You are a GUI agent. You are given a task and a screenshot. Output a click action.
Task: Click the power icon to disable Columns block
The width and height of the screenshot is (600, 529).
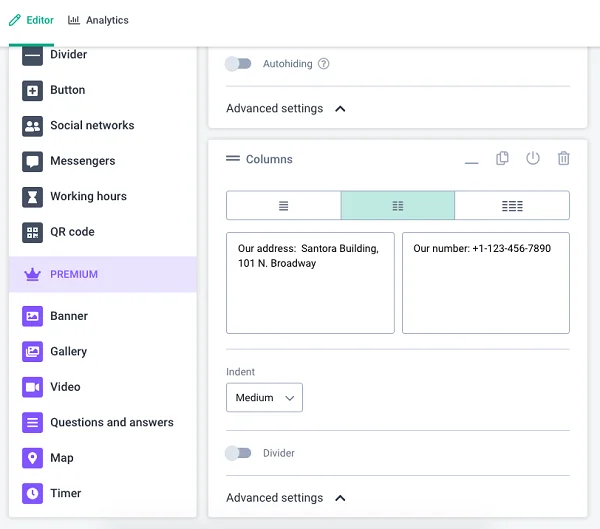pos(533,158)
